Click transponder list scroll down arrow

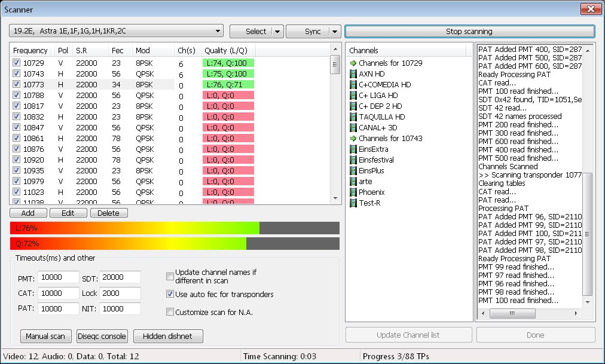pos(335,198)
